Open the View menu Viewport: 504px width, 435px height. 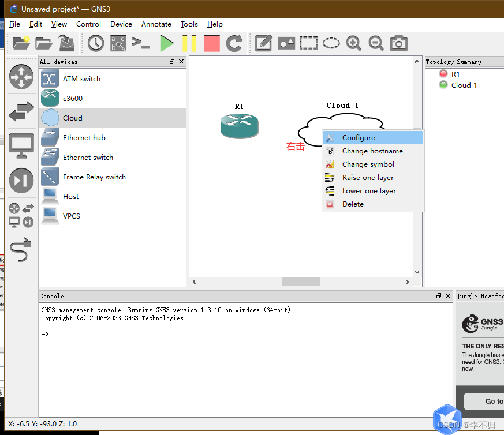(x=59, y=24)
